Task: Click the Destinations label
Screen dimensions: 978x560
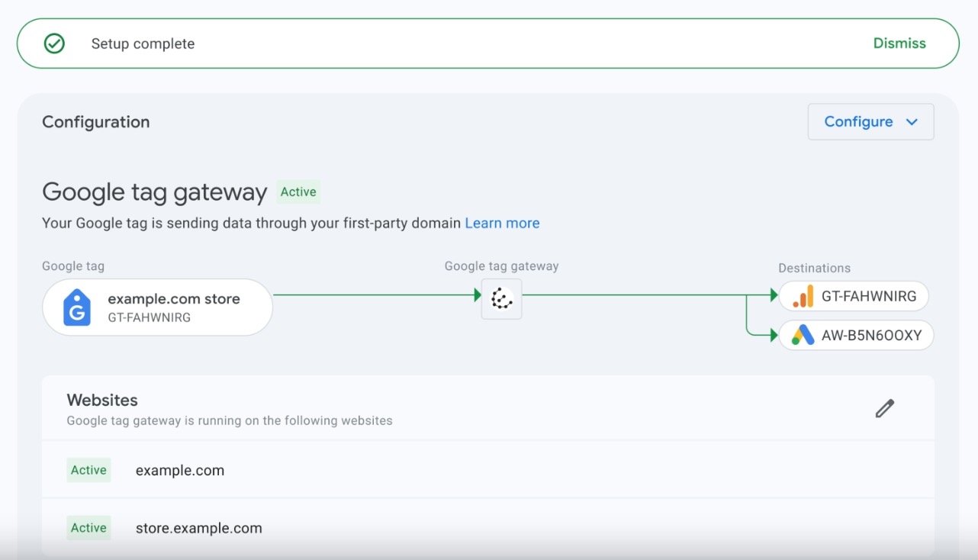Action: [814, 268]
